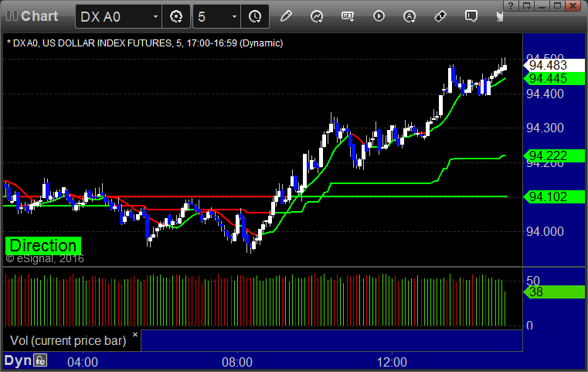The height and width of the screenshot is (372, 588).
Task: Maximize the chart window
Action: click(558, 5)
